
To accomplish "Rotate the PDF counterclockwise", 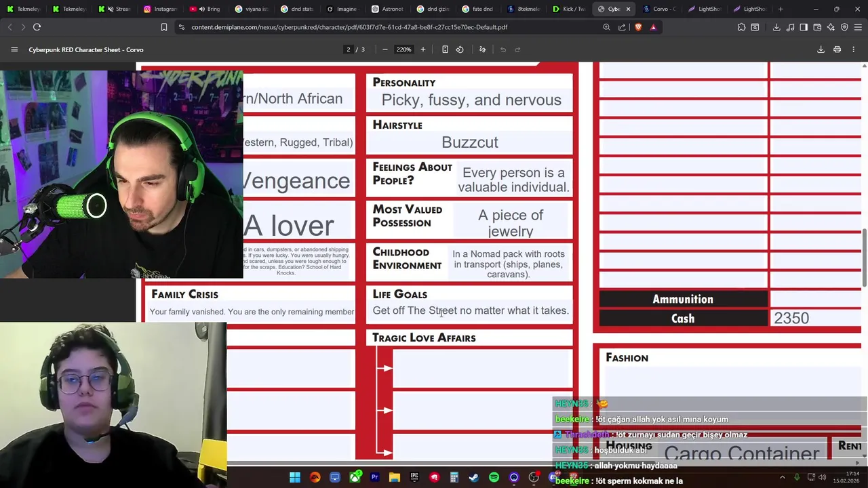I will pyautogui.click(x=460, y=49).
